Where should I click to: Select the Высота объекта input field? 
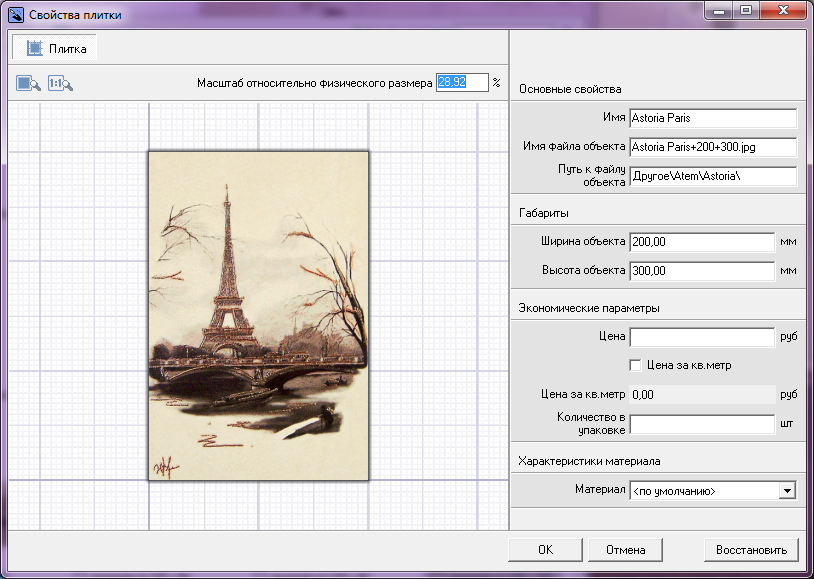coord(702,270)
